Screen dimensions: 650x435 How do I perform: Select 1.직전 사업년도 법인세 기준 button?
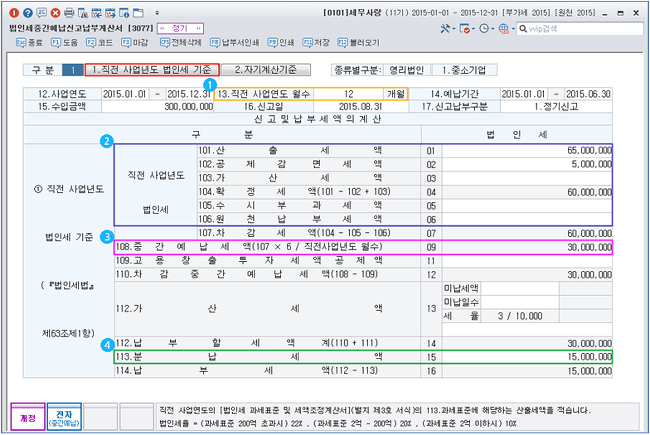(x=152, y=70)
